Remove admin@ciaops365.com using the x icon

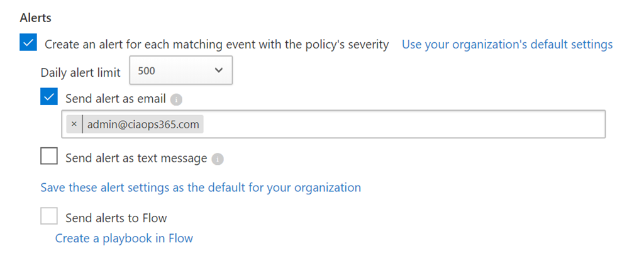tap(74, 125)
